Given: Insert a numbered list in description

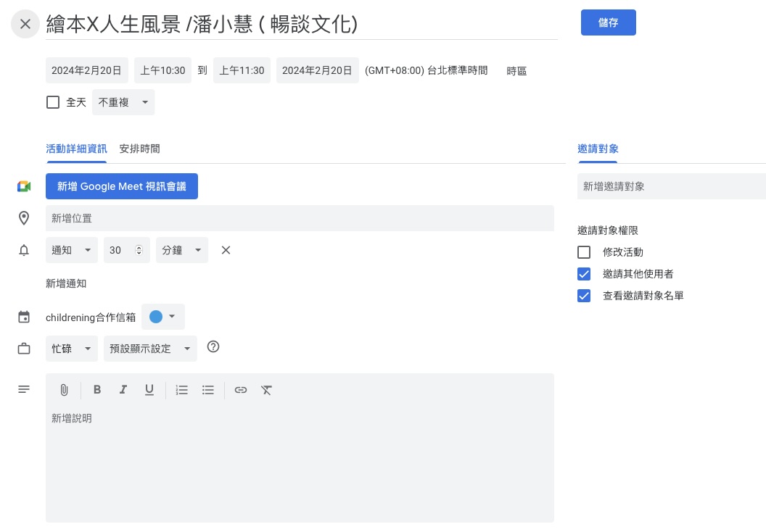Looking at the screenshot, I should pyautogui.click(x=182, y=390).
